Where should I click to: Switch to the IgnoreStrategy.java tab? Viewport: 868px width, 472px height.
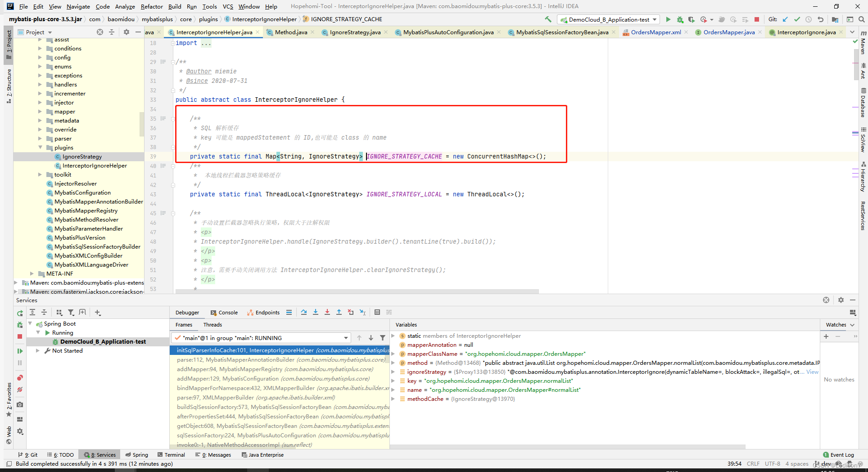click(x=354, y=32)
